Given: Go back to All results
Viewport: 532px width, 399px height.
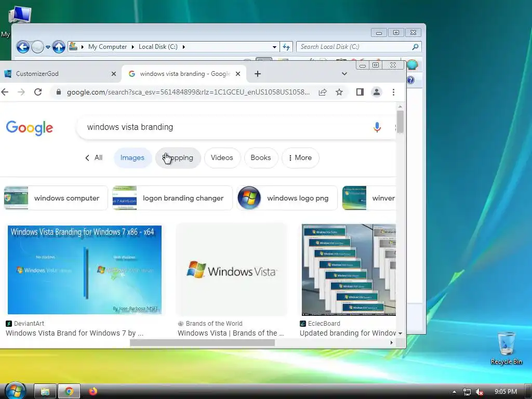Looking at the screenshot, I should click(94, 157).
